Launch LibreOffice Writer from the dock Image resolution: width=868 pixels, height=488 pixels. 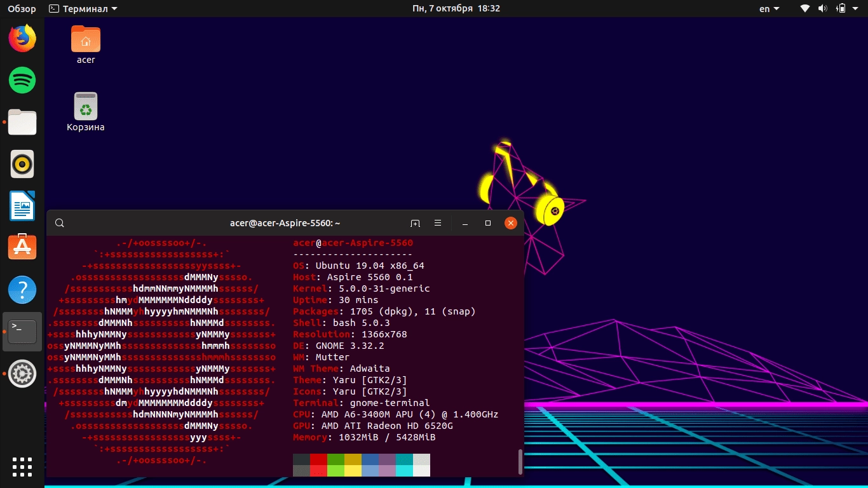point(22,206)
